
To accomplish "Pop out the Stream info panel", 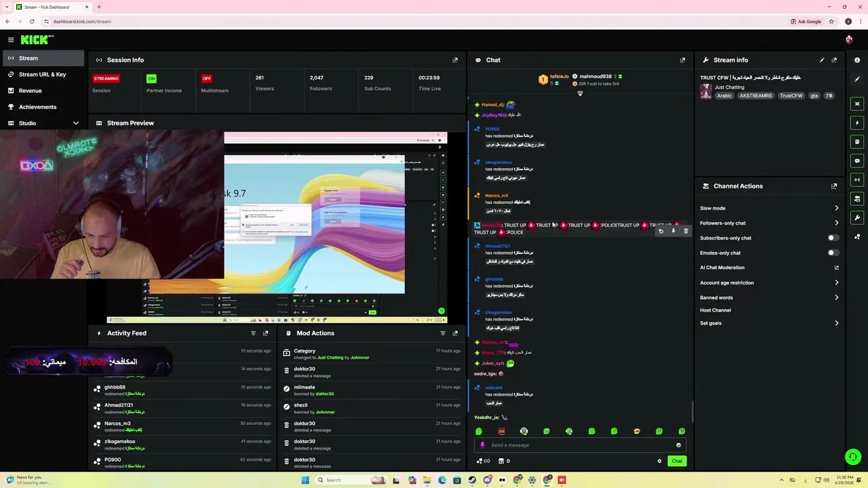I will pos(834,60).
